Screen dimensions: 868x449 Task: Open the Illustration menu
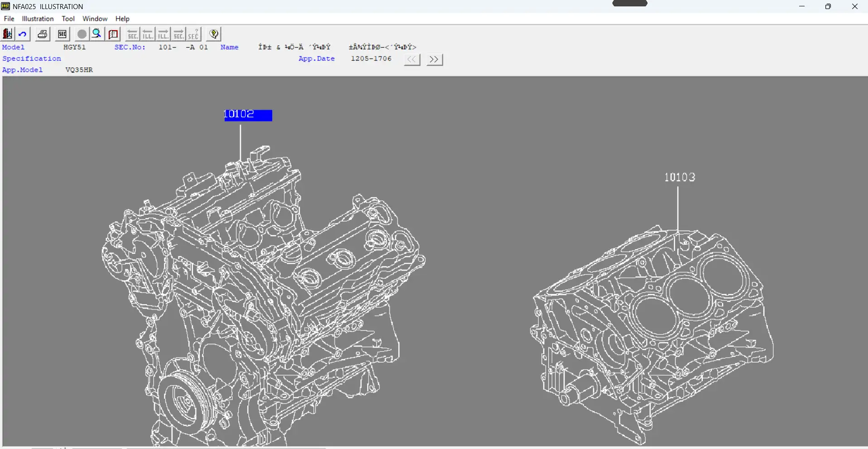[x=38, y=19]
